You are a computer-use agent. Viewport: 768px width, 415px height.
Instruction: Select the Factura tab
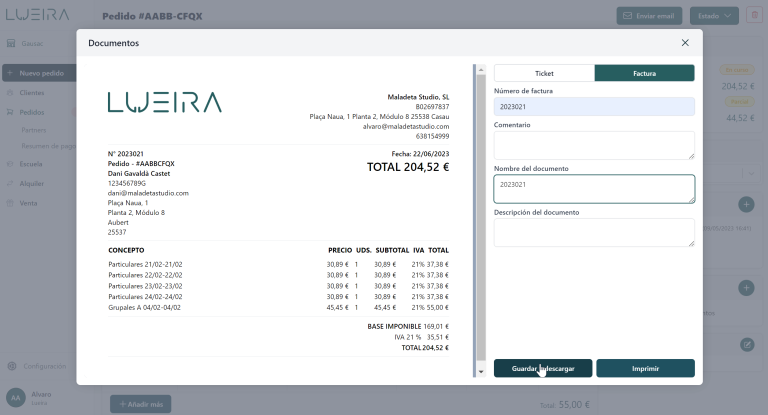point(644,73)
